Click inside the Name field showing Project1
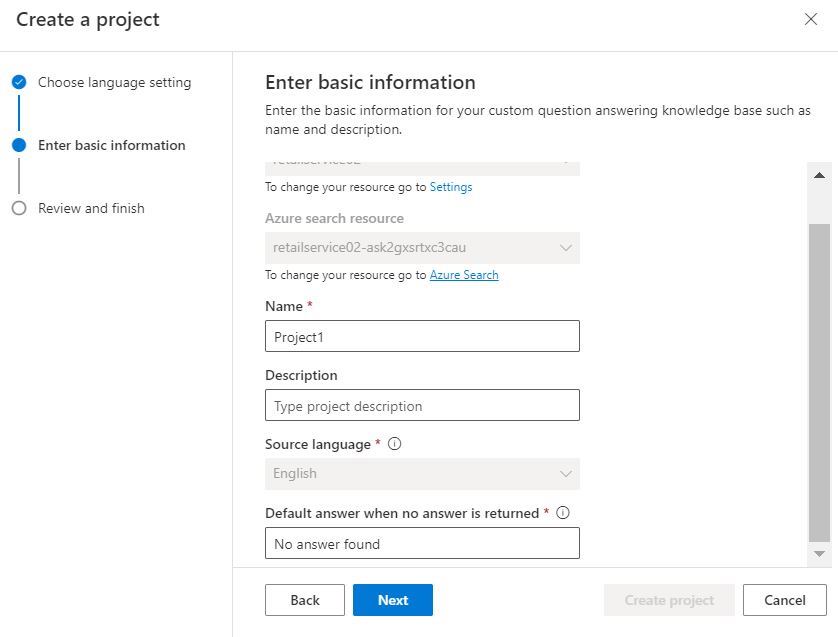 click(x=420, y=335)
